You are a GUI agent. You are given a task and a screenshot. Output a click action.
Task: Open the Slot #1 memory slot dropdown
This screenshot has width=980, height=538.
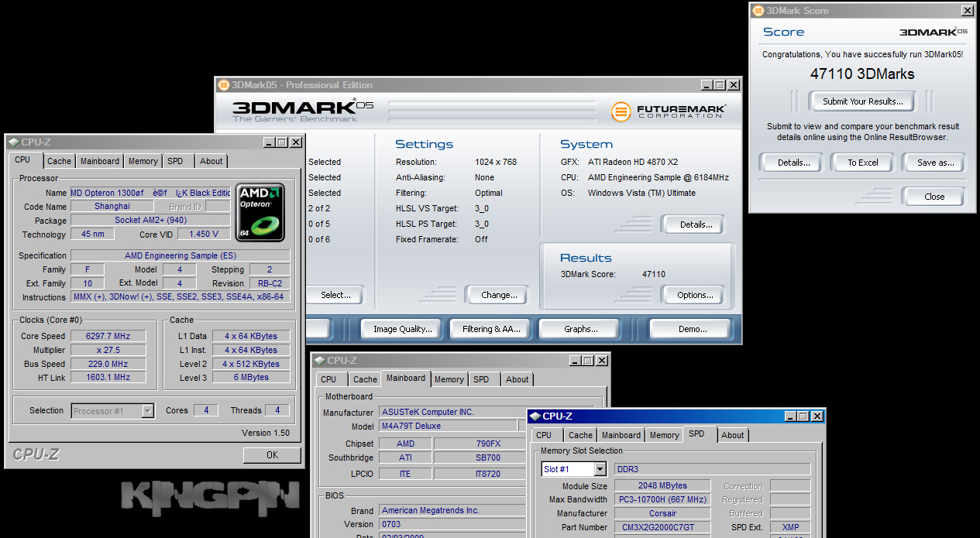point(600,469)
